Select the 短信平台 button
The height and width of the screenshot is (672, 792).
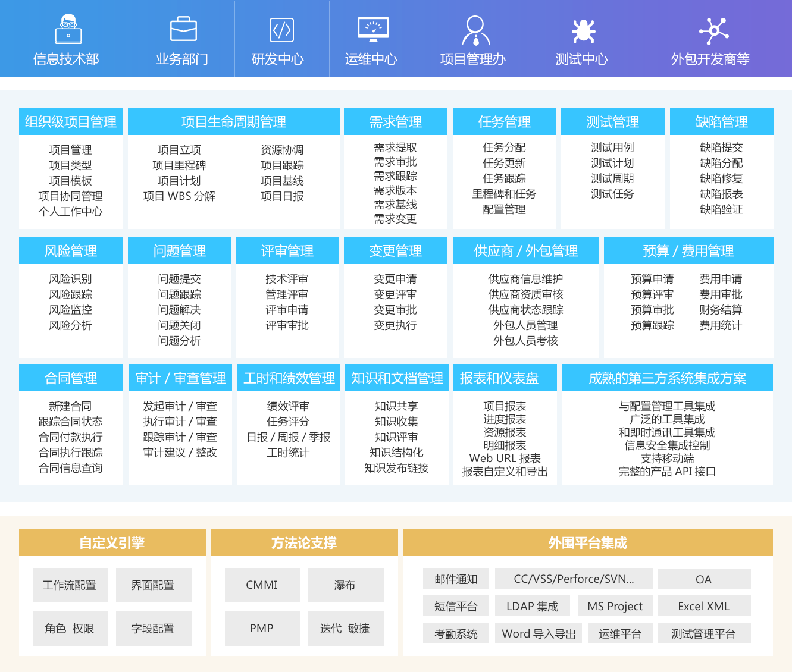pos(456,606)
